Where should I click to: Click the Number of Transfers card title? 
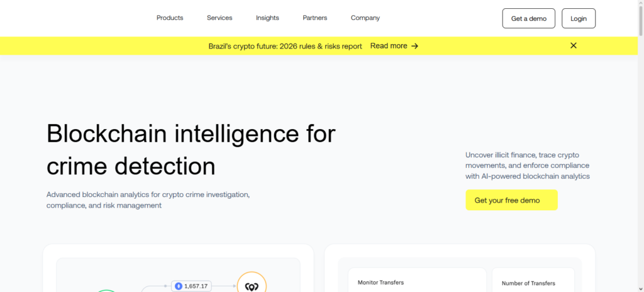(x=528, y=283)
